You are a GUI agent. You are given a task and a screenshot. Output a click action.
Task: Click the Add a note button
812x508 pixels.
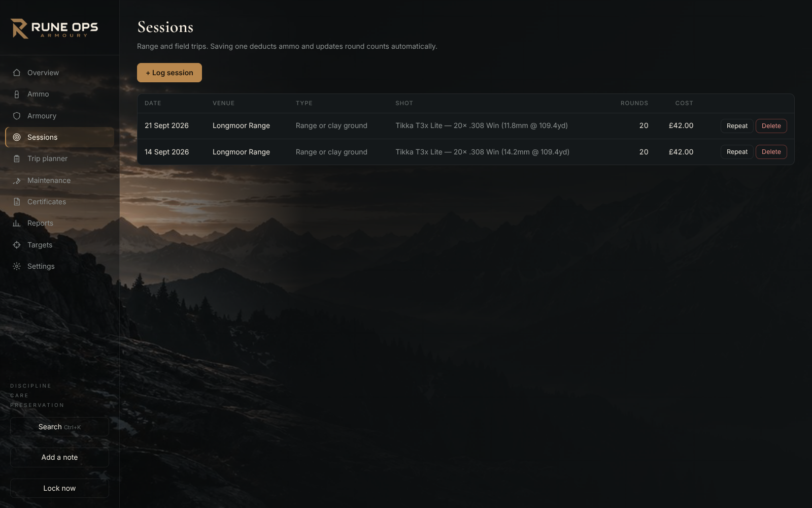tap(59, 457)
